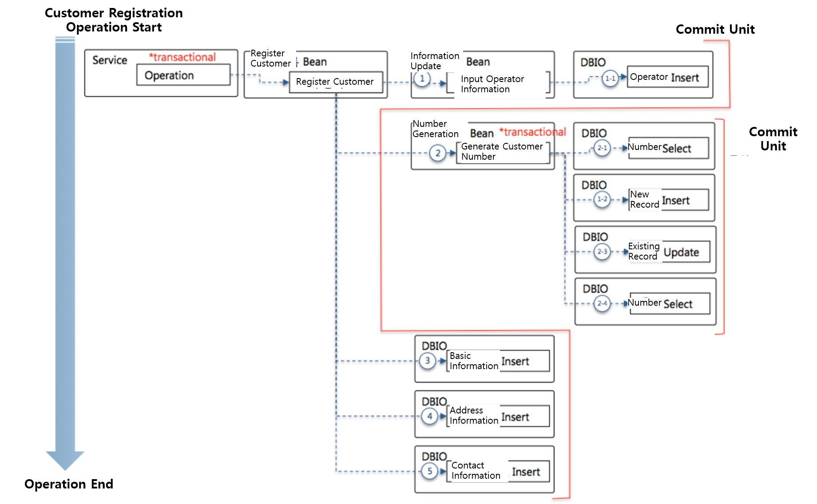This screenshot has width=817, height=504.
Task: Select the step 3 circle marker
Action: coord(428,361)
